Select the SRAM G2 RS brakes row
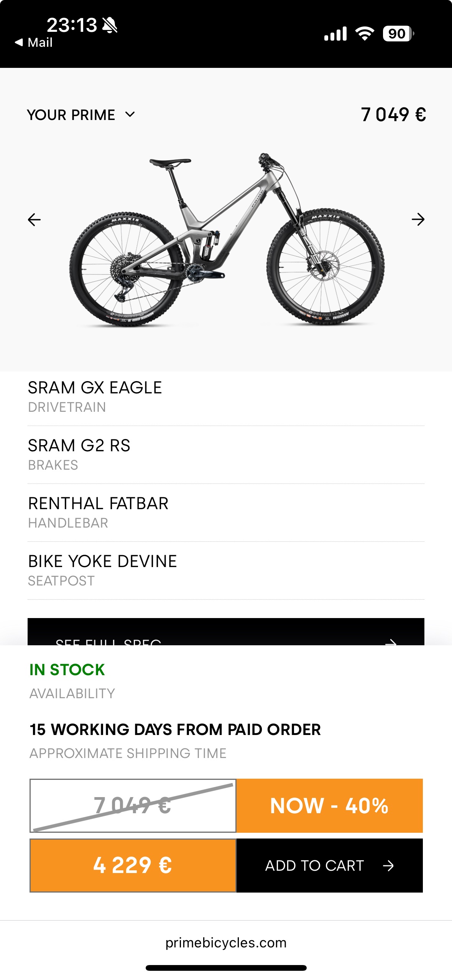The width and height of the screenshot is (452, 980). pyautogui.click(x=225, y=455)
